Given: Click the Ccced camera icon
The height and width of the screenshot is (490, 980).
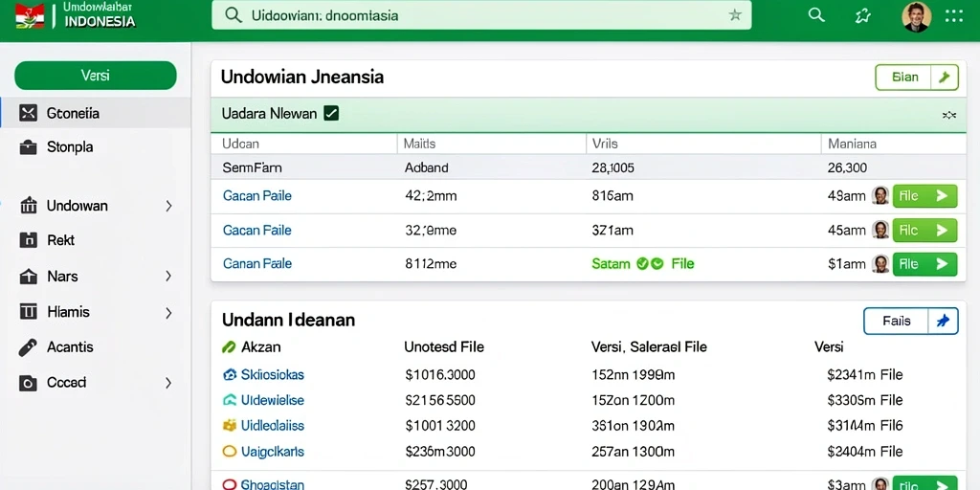Looking at the screenshot, I should click(x=28, y=383).
